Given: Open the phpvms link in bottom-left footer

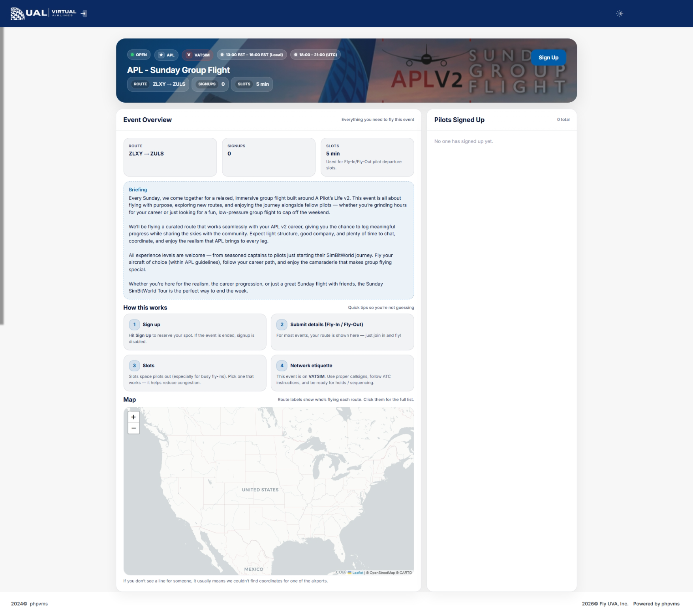Looking at the screenshot, I should point(39,604).
